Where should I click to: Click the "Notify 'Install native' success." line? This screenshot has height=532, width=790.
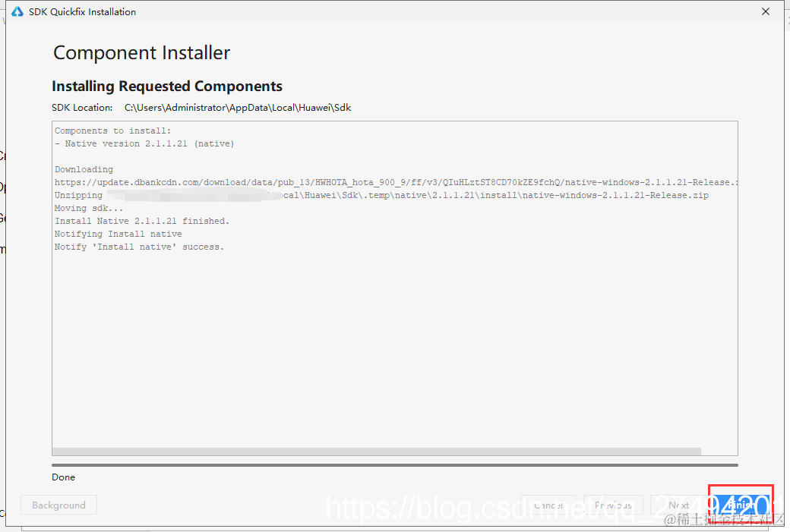[139, 247]
